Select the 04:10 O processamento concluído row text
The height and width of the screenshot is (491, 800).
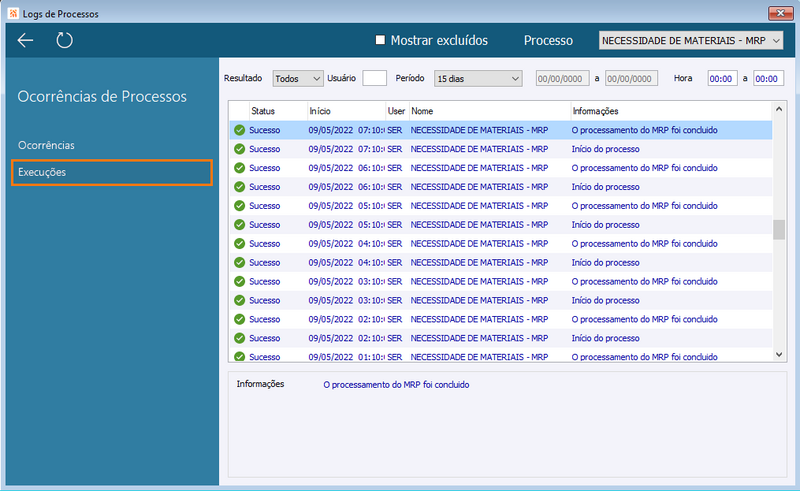point(644,243)
